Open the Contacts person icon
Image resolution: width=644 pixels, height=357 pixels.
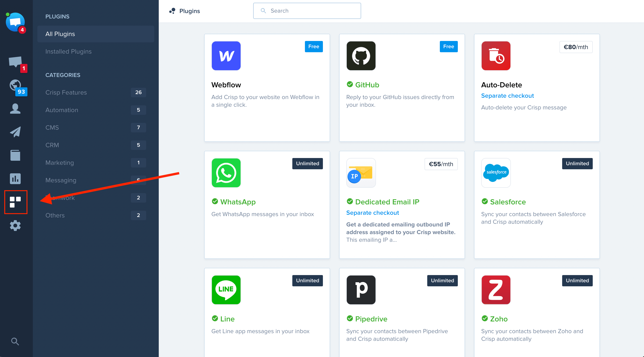(x=15, y=108)
